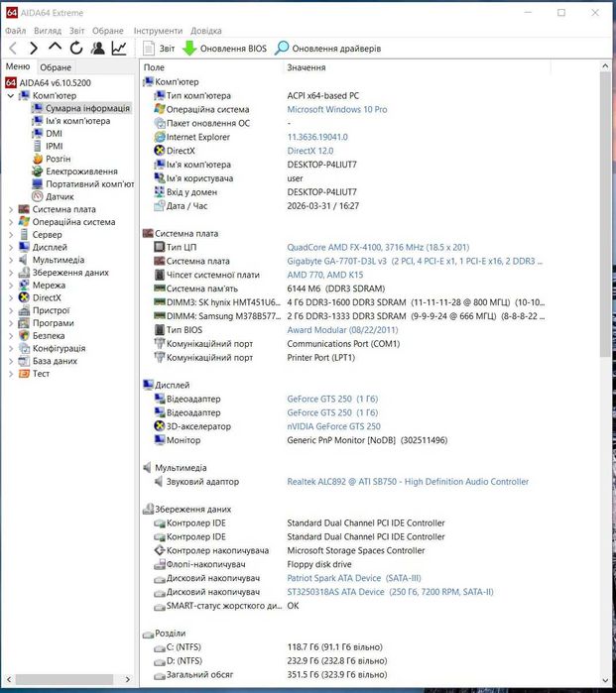Click the Датчик sensor icon
Image resolution: width=616 pixels, height=693 pixels.
point(38,196)
